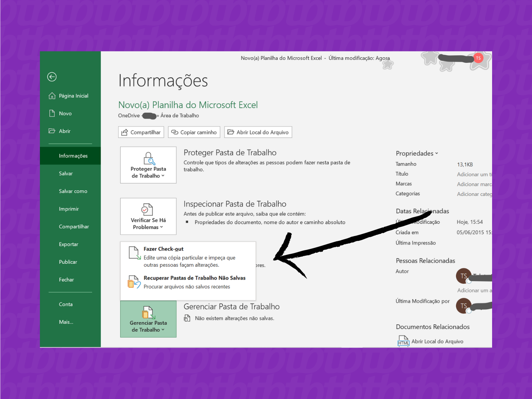
Task: Open Imprimir in the sidebar
Action: click(x=70, y=209)
